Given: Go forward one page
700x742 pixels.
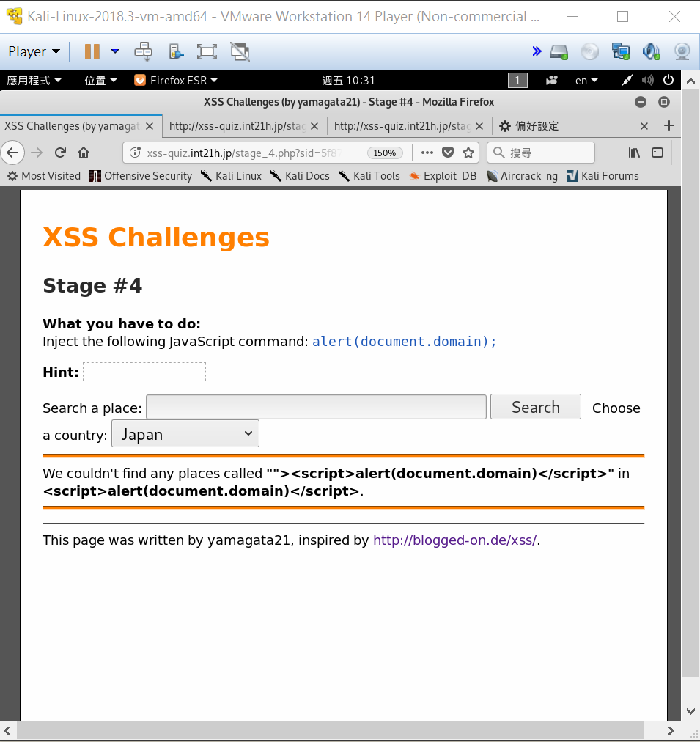Looking at the screenshot, I should click(37, 153).
